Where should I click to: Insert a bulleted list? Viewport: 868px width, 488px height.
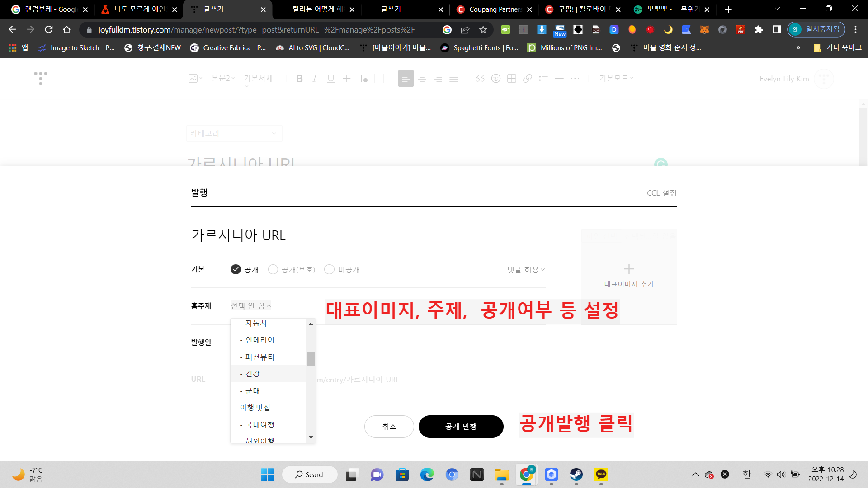[543, 79]
